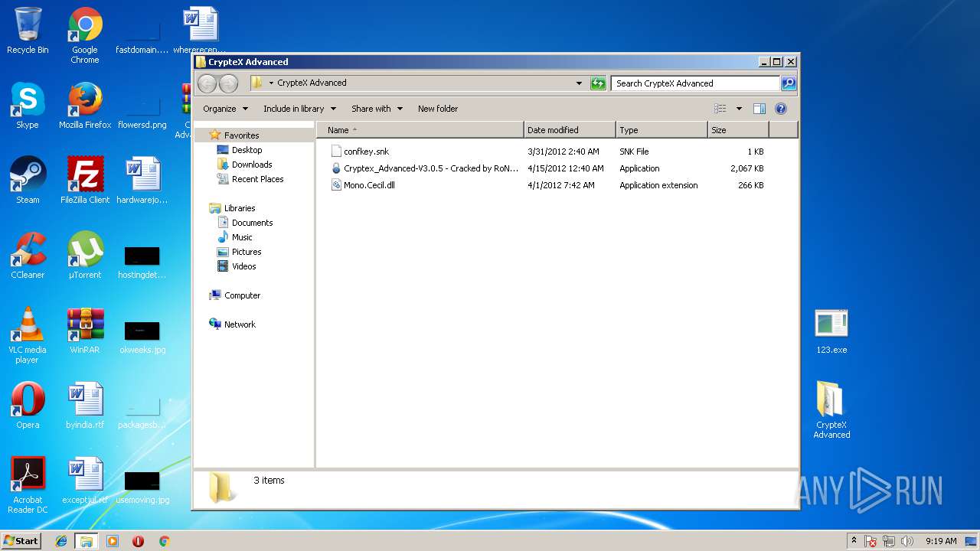
Task: Open µTorrent desktop shortcut
Action: [x=85, y=256]
